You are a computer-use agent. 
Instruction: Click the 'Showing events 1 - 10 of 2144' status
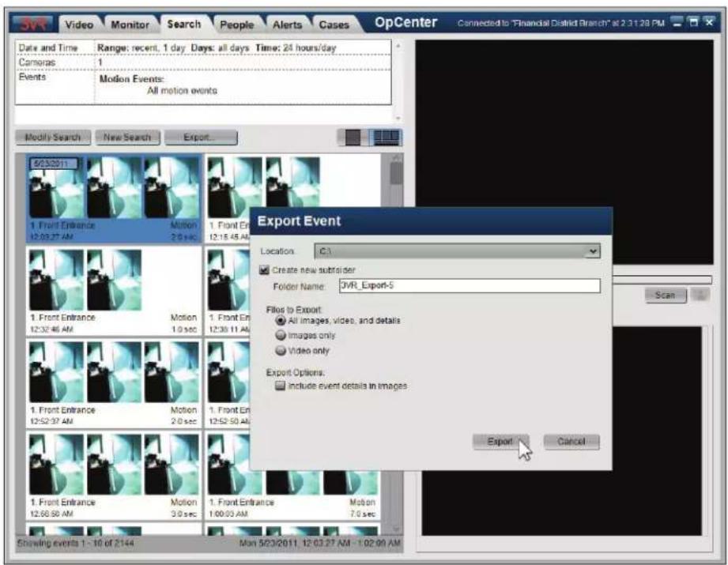76,543
